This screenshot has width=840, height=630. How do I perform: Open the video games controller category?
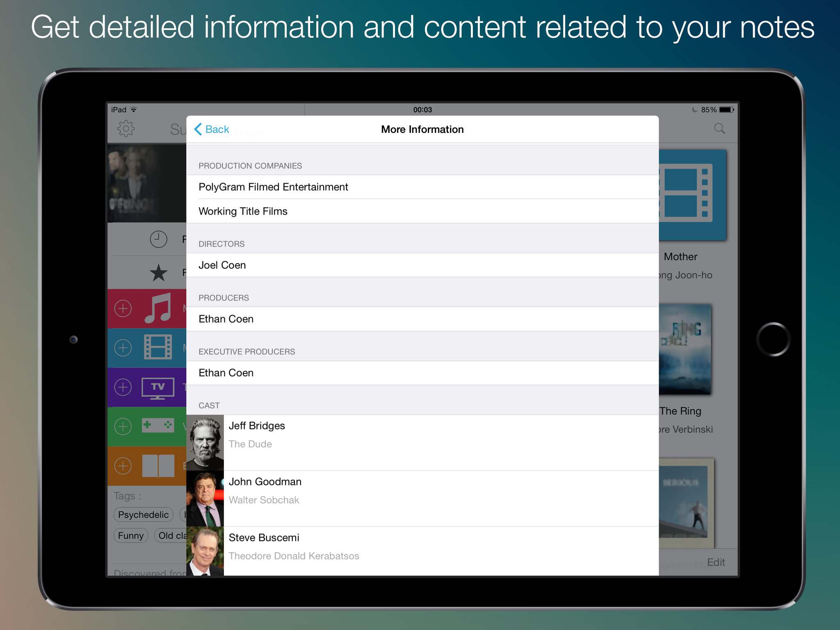click(158, 426)
